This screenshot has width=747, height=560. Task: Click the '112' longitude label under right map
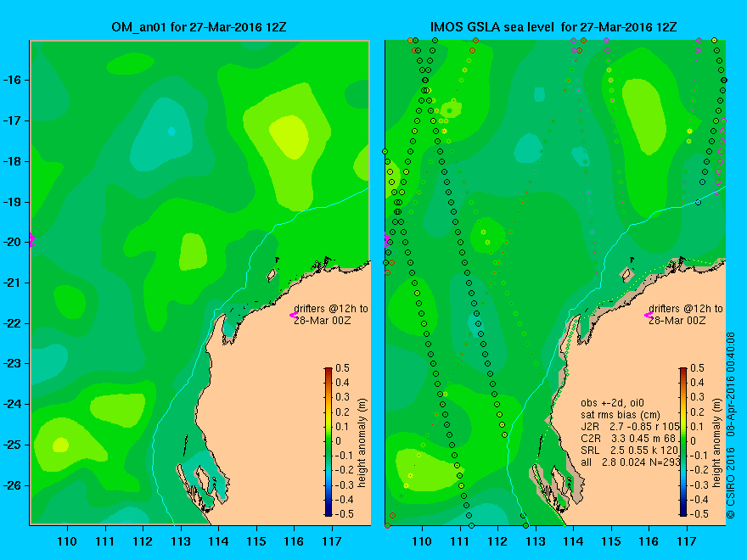497,541
